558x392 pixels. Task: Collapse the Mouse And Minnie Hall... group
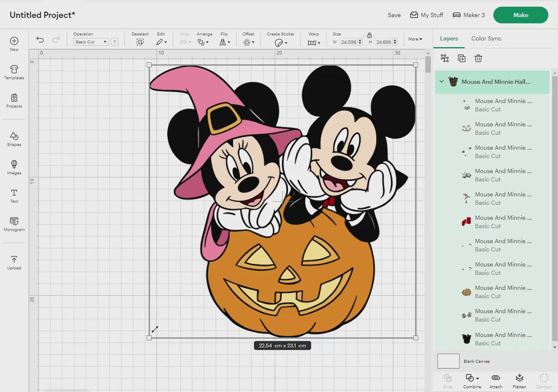pyautogui.click(x=442, y=82)
